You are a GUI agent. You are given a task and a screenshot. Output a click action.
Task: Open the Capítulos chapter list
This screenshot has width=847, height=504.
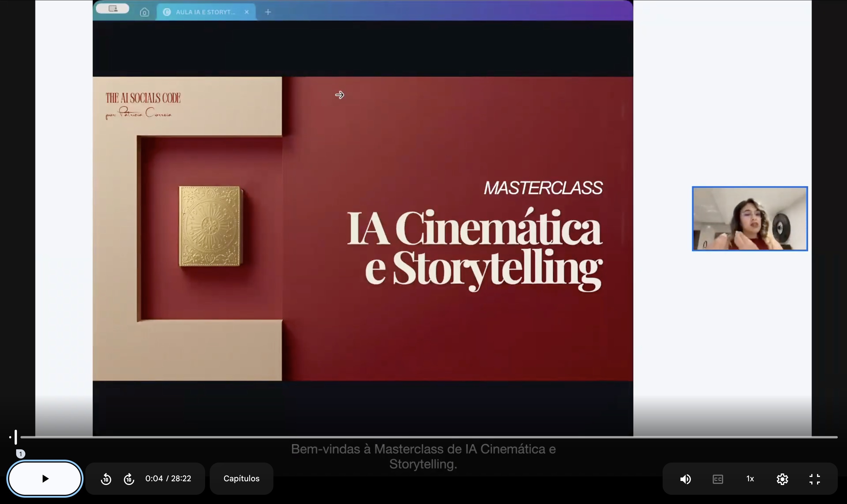241,479
